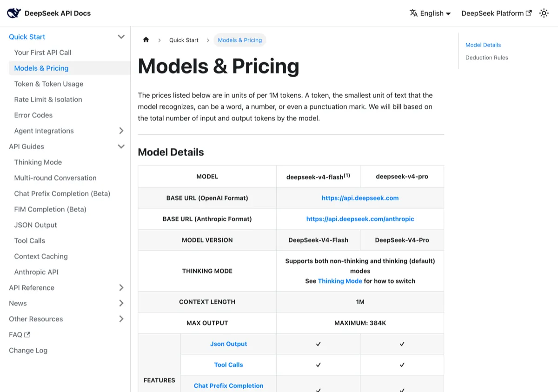Click the Models & Pricing page title
The height and width of the screenshot is (392, 558).
[219, 66]
